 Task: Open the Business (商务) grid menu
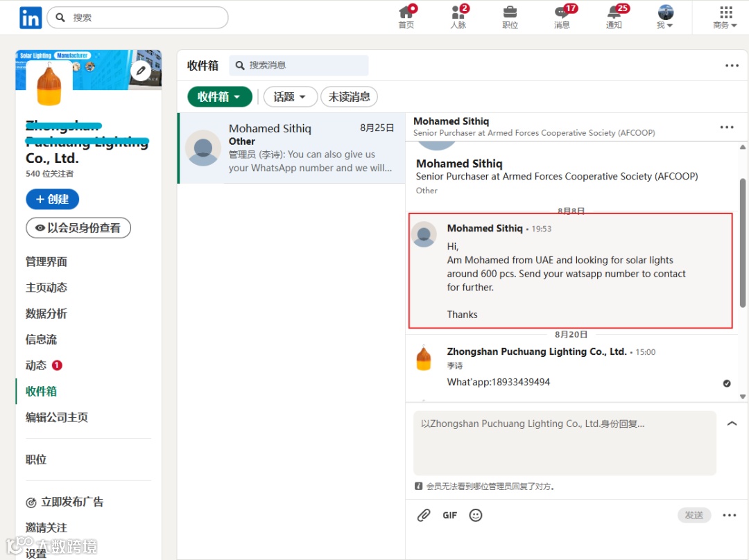click(725, 17)
